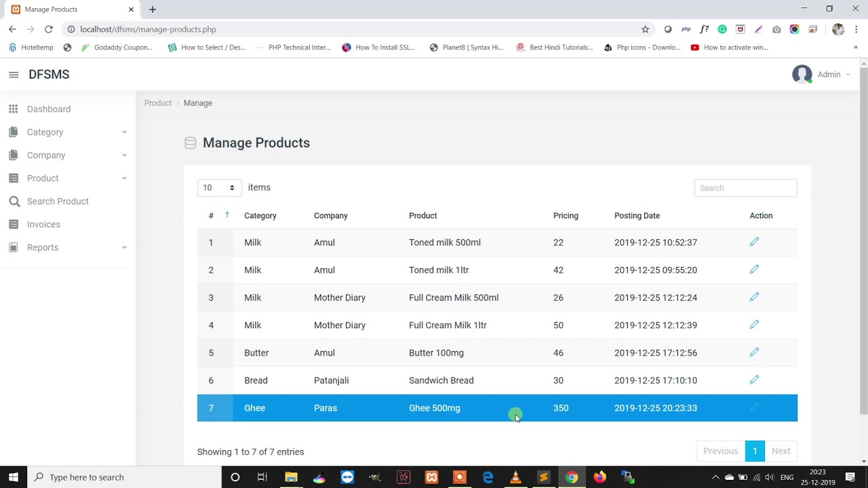Screen dimensions: 868x488
Task: Open Chrome profile avatar in toolbar
Action: click(838, 29)
